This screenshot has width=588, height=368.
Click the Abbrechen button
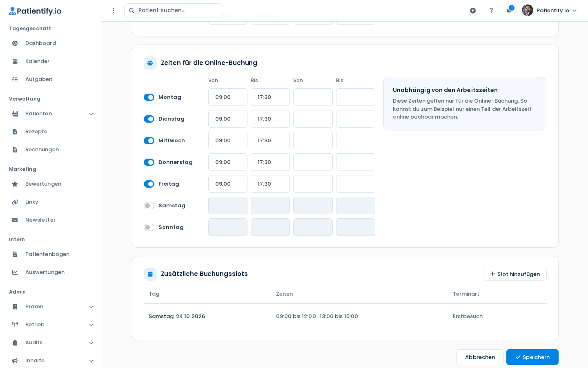pos(480,357)
